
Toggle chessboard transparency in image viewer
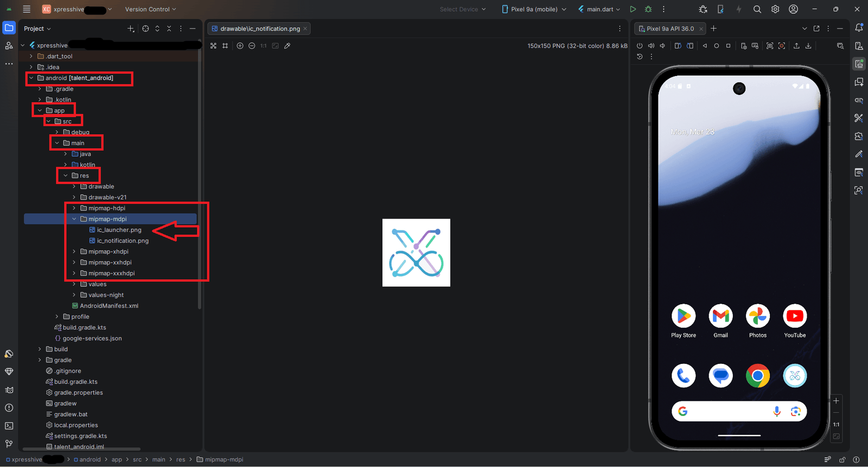pyautogui.click(x=213, y=46)
